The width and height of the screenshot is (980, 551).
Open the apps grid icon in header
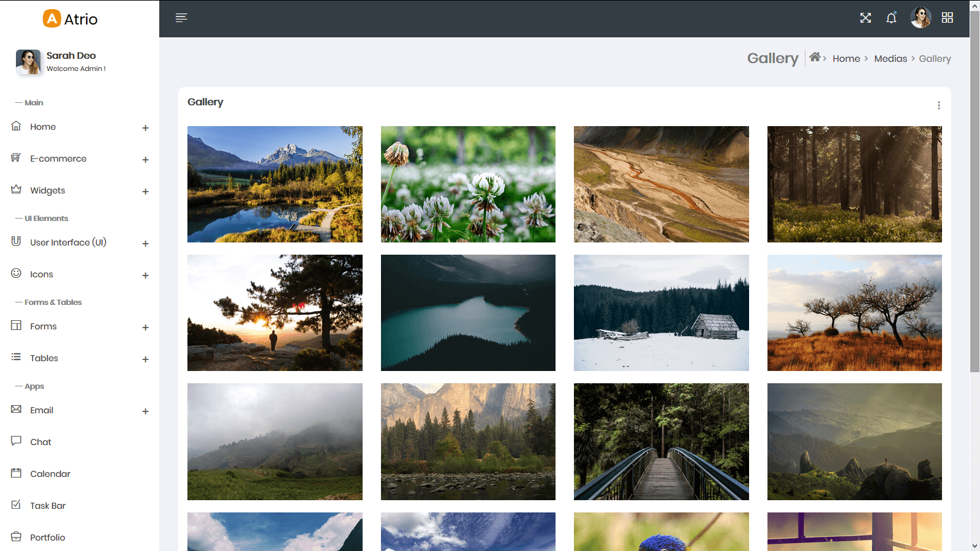tap(947, 18)
